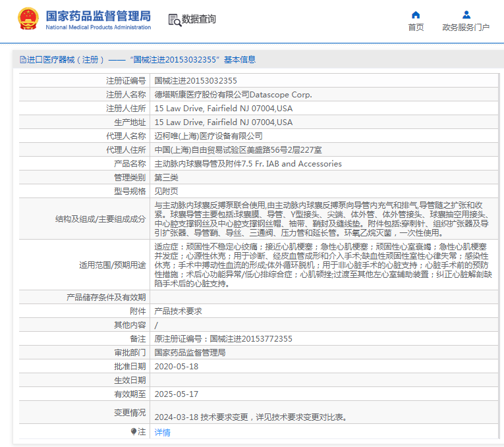Click 生产地址 address value

223,122
